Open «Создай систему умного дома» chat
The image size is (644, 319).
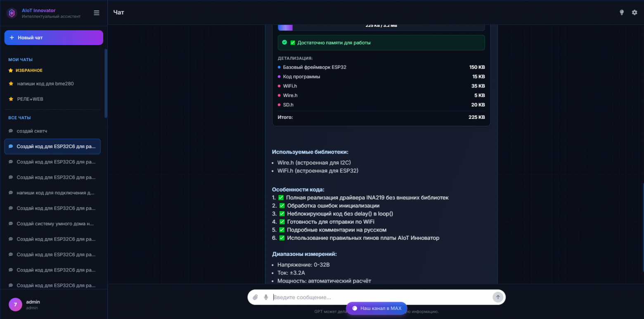tap(55, 224)
